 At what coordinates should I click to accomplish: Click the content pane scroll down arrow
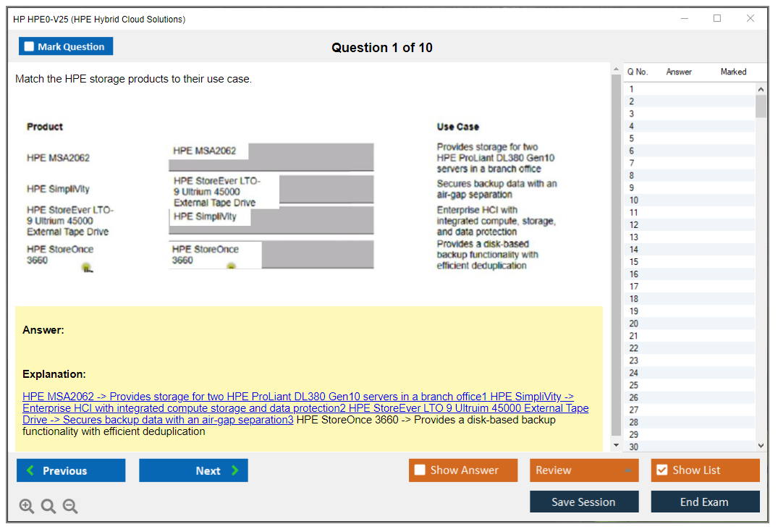617,445
